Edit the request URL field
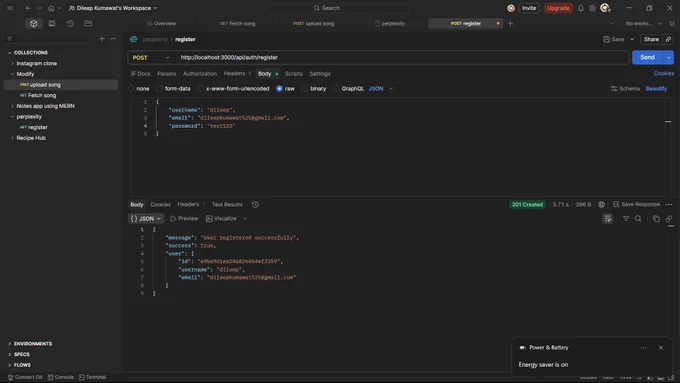This screenshot has width=680, height=383. tap(402, 57)
